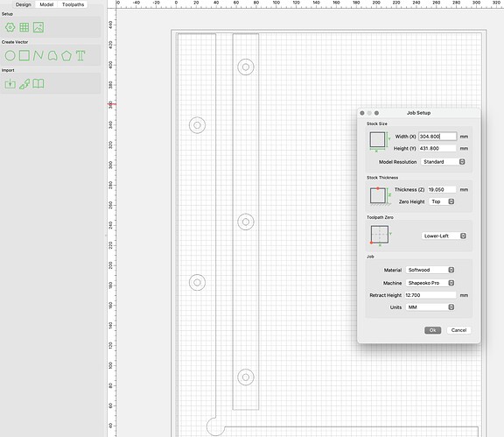Click the stock size diagram icon
Viewport: 504px width, 437px height.
pos(379,141)
